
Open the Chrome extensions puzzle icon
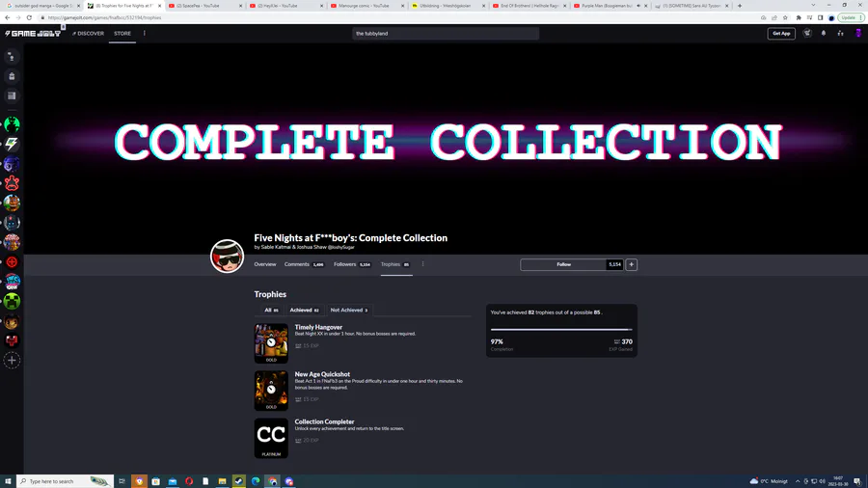(799, 17)
